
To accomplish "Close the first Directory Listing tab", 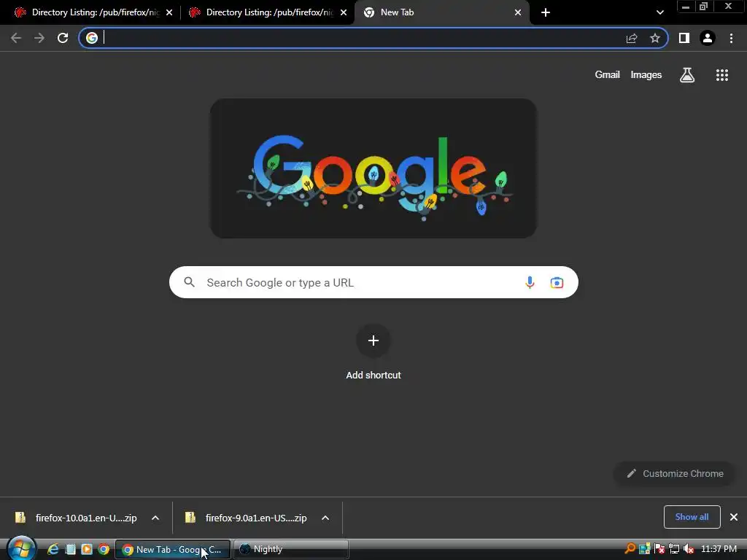I will (x=169, y=12).
